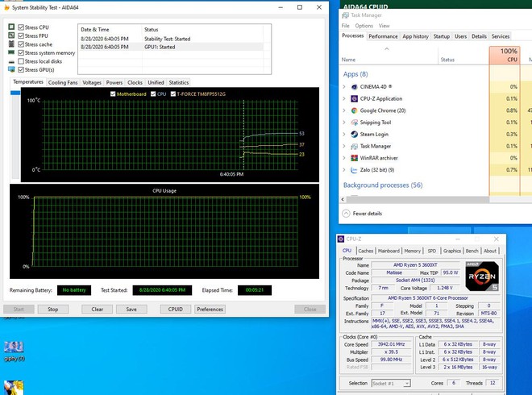Viewport: 532px width, 395px height.
Task: Select the Task Manager process row icon
Action: click(354, 146)
